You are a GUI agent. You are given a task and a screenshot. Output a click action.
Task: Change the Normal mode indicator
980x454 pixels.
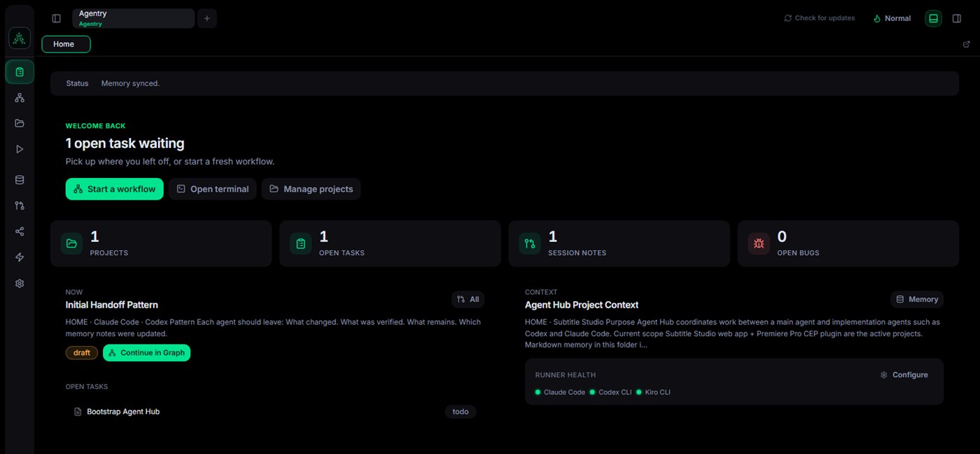click(892, 18)
